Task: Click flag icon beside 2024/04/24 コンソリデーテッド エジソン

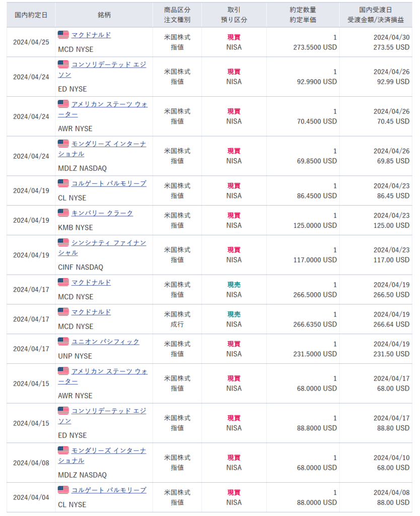Action: 63,64
